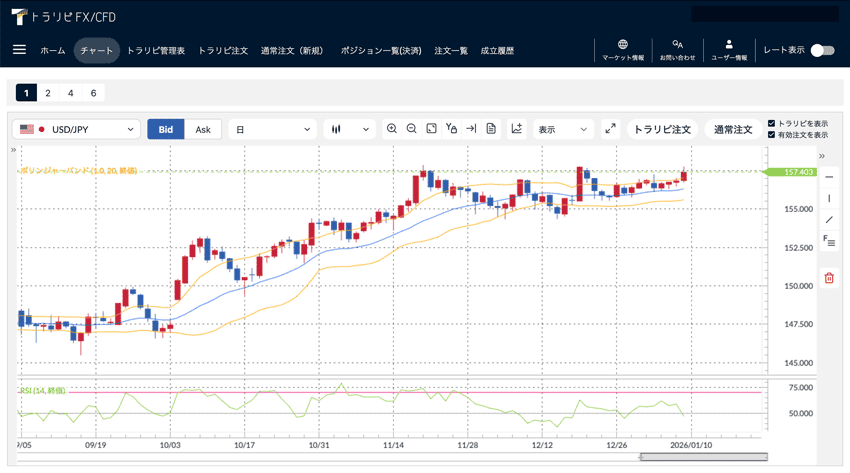Open the USD/JPY currency pair dropdown
This screenshot has height=473, width=850.
point(77,129)
